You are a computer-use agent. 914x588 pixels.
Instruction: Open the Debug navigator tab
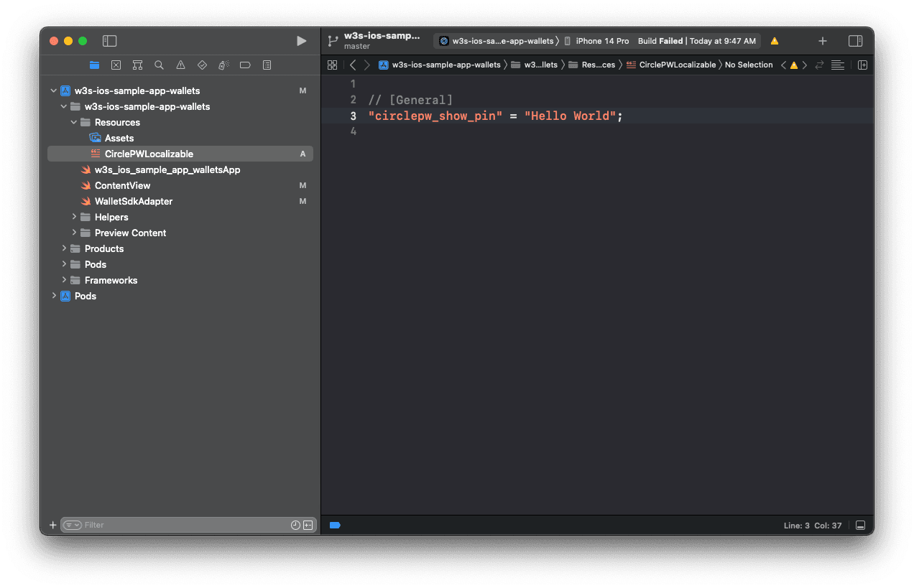click(x=223, y=65)
